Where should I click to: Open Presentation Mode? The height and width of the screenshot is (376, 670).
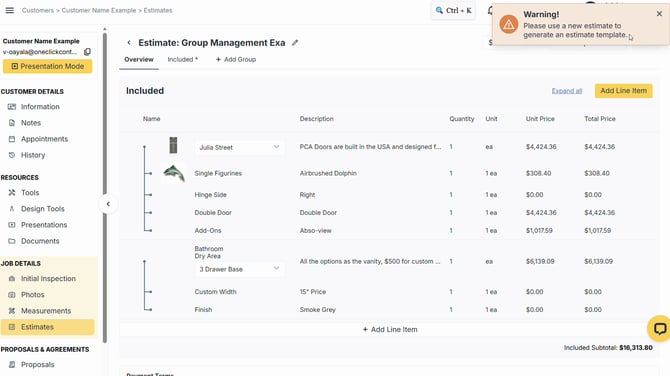tap(47, 66)
